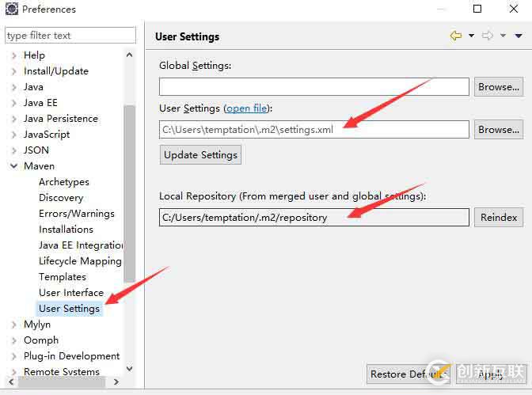Expand the Install/Update tree node
The height and width of the screenshot is (395, 532).
click(13, 71)
